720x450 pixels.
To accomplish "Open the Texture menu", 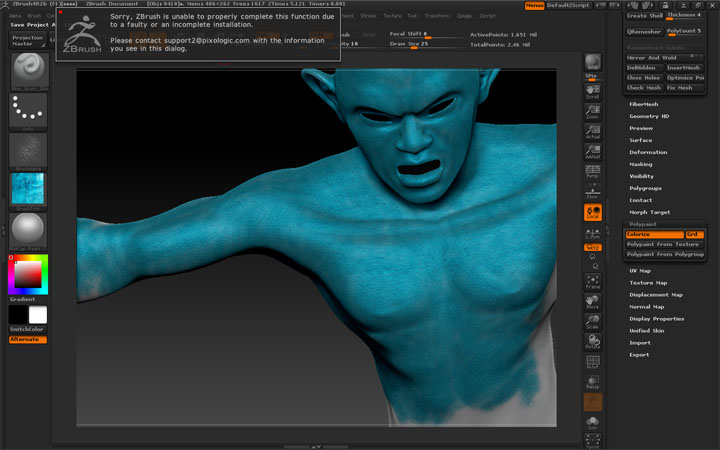I will tap(391, 17).
